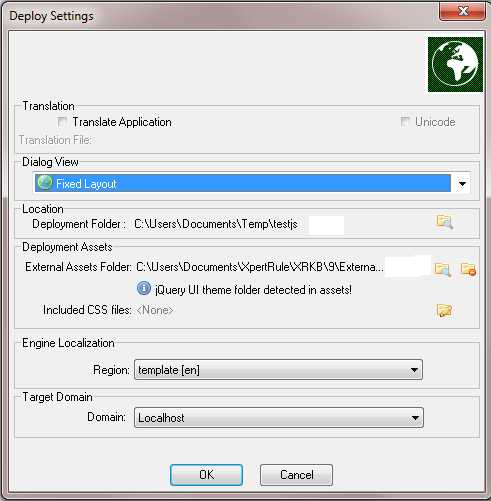Viewport: 491px width, 501px height.
Task: Enable the Translate Application checkbox
Action: [x=62, y=122]
